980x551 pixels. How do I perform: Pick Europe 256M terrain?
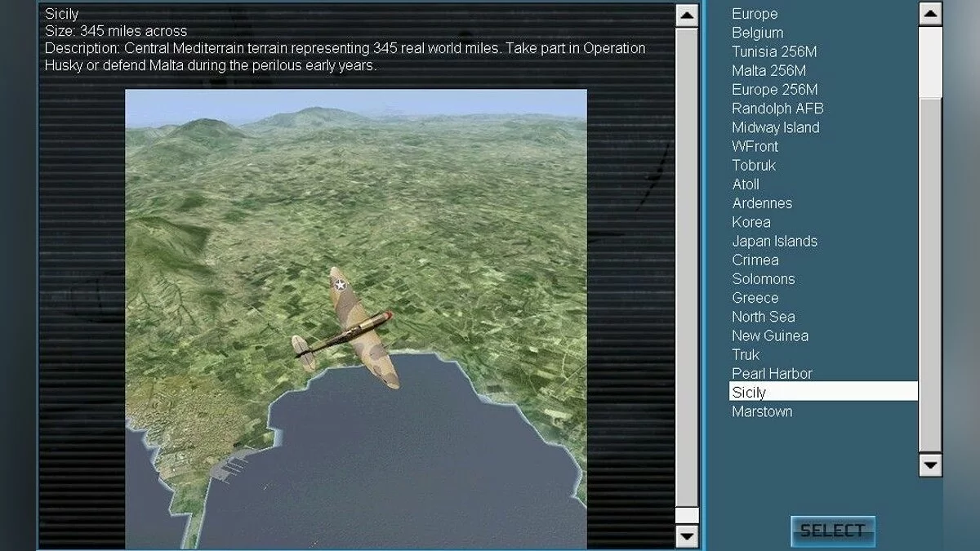click(x=774, y=89)
